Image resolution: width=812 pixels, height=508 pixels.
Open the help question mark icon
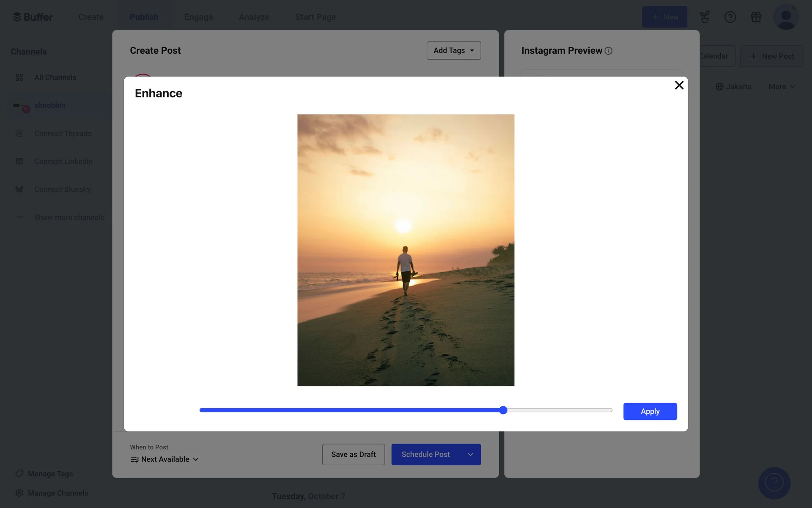(x=730, y=17)
